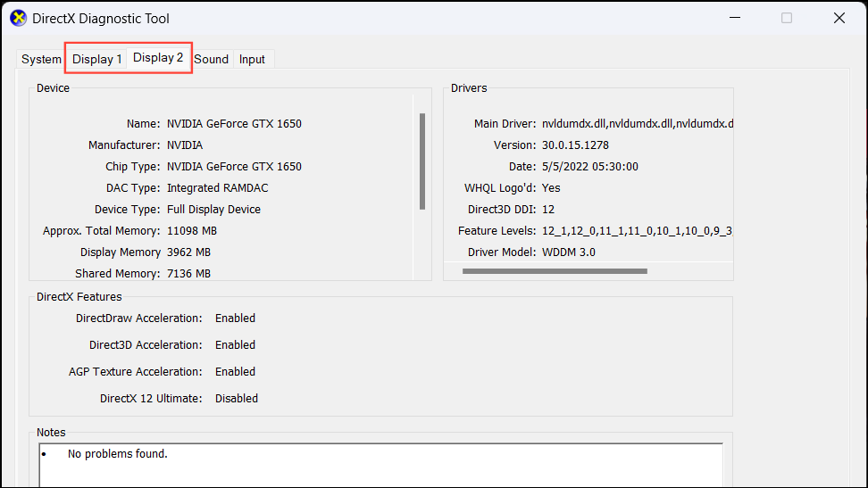Click the Manufacturer value NVIDIA
This screenshot has height=488, width=868.
point(185,145)
